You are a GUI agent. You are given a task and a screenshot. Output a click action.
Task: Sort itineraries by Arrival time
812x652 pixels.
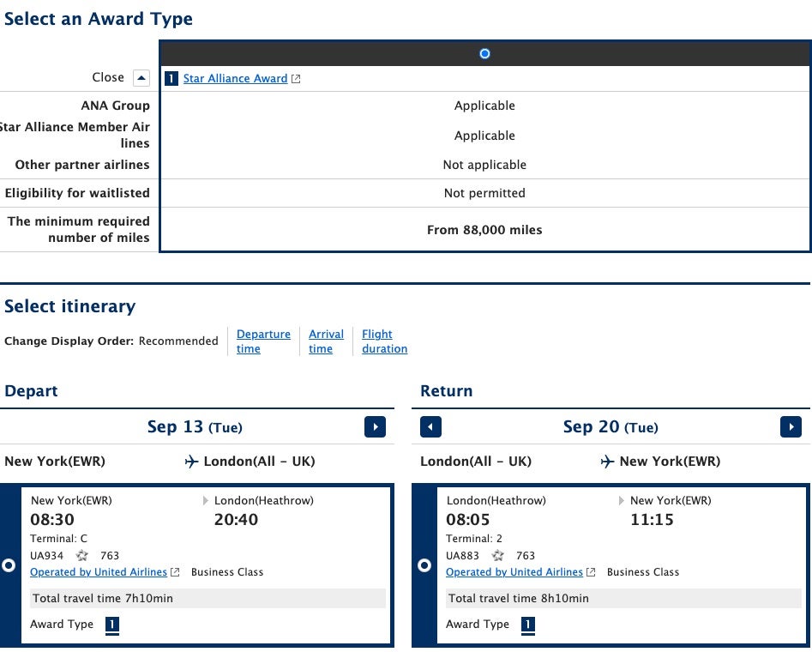tap(326, 341)
